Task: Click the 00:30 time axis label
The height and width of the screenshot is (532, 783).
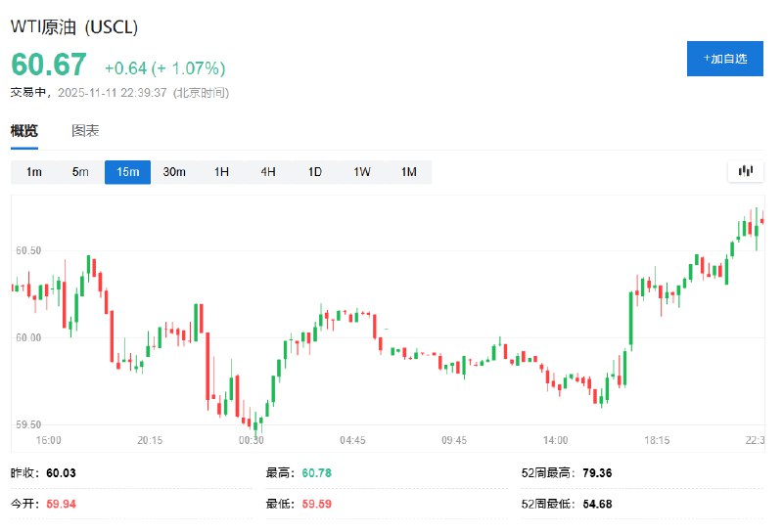Action: click(x=252, y=440)
